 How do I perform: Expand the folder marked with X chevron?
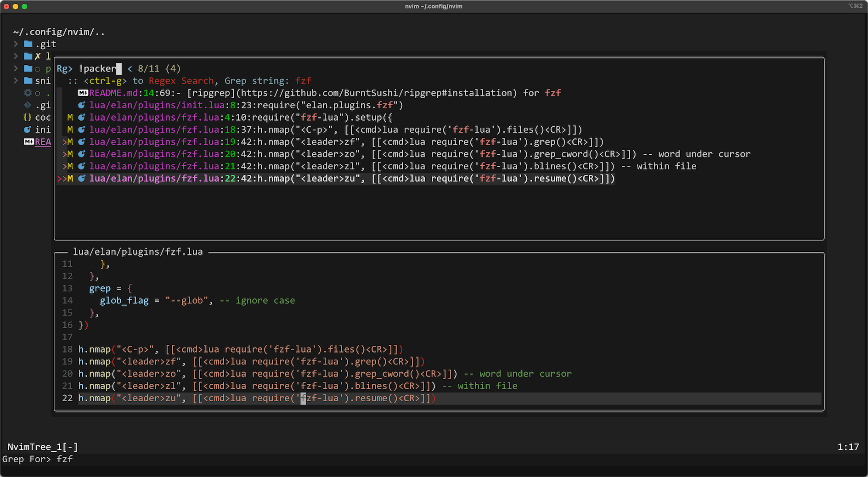point(16,56)
